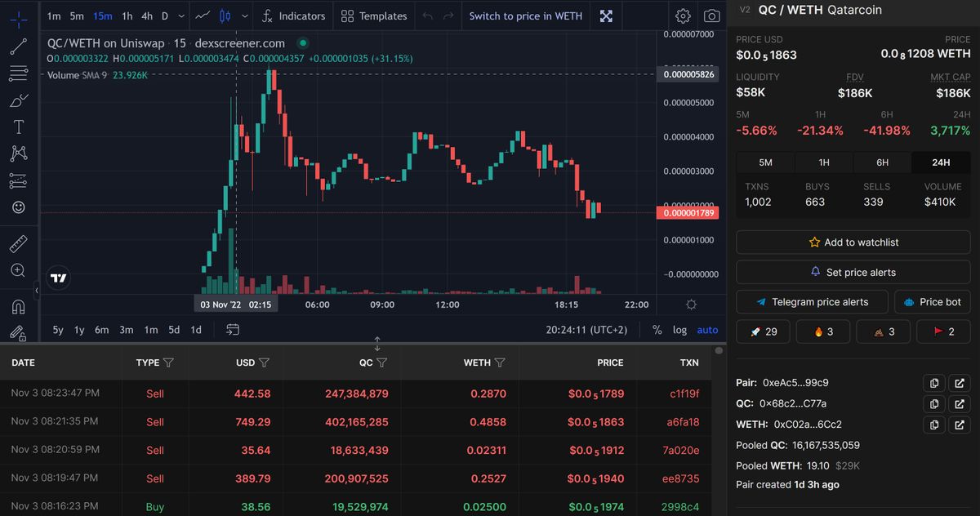Open the Indicators menu
Image resolution: width=980 pixels, height=516 pixels.
point(294,16)
